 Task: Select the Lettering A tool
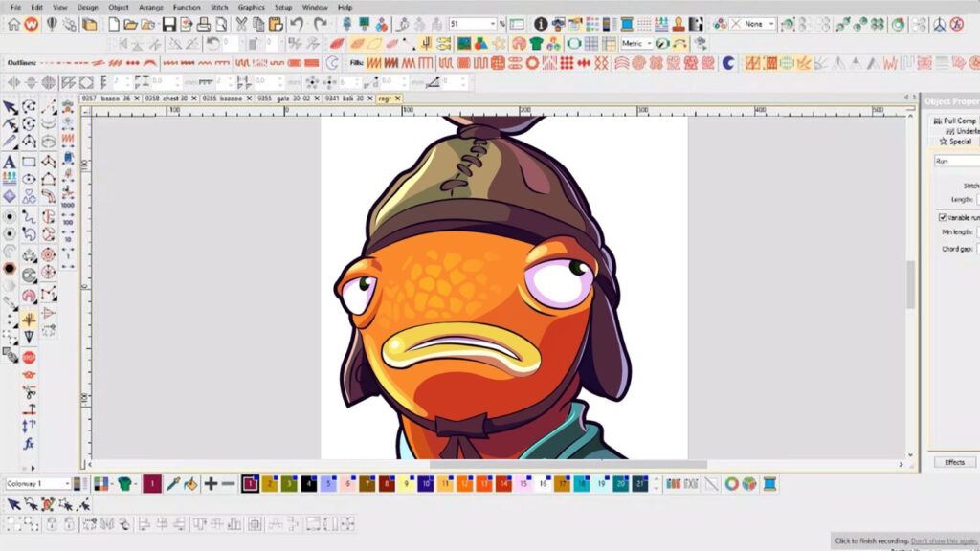(10, 162)
